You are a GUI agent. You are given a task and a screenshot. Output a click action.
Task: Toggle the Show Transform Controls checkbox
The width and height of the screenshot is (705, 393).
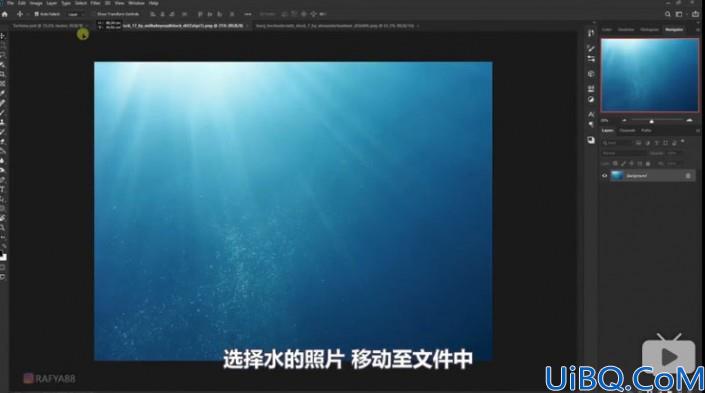[x=94, y=14]
